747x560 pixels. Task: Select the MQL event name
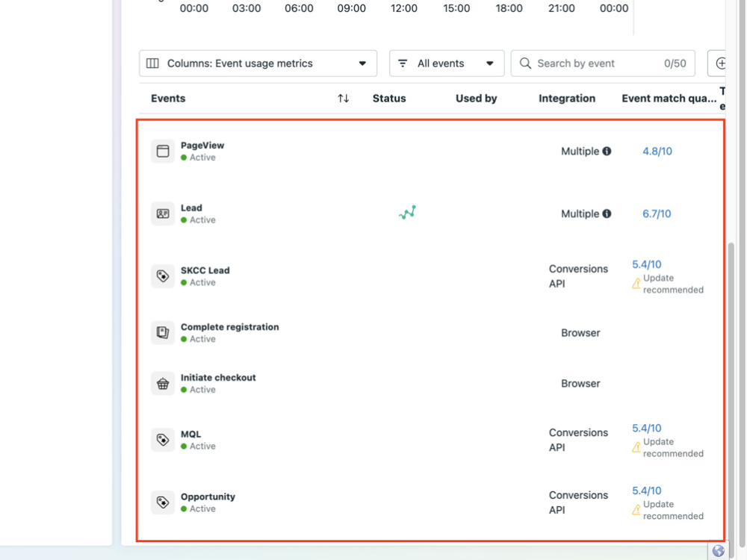tap(190, 434)
